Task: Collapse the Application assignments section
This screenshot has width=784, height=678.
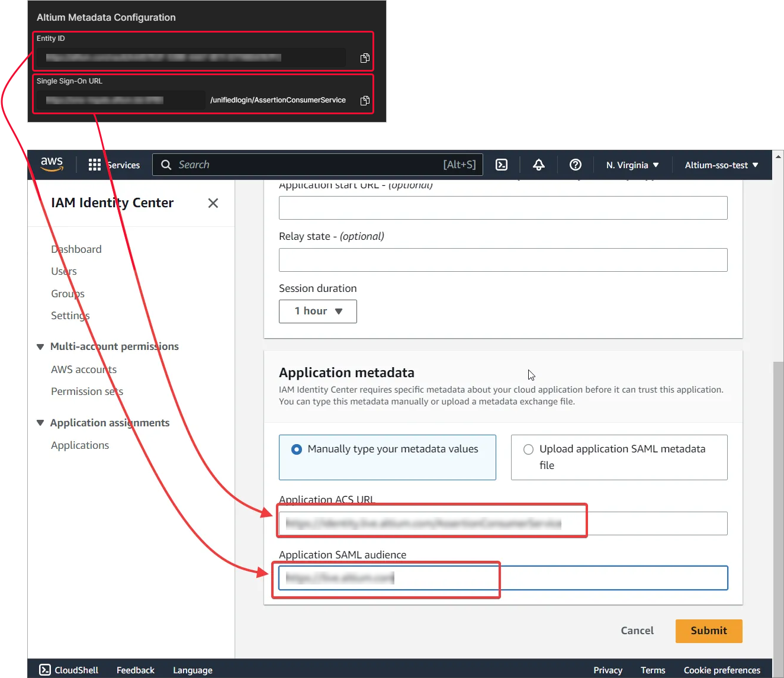Action: [x=40, y=423]
